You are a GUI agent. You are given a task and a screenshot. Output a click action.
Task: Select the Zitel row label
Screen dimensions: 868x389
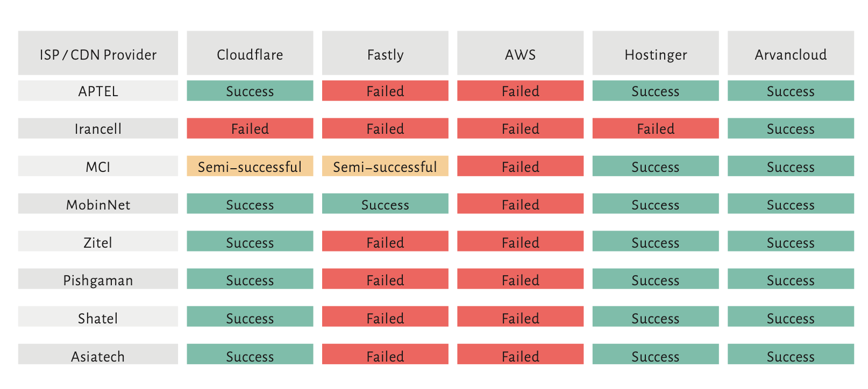click(x=98, y=242)
